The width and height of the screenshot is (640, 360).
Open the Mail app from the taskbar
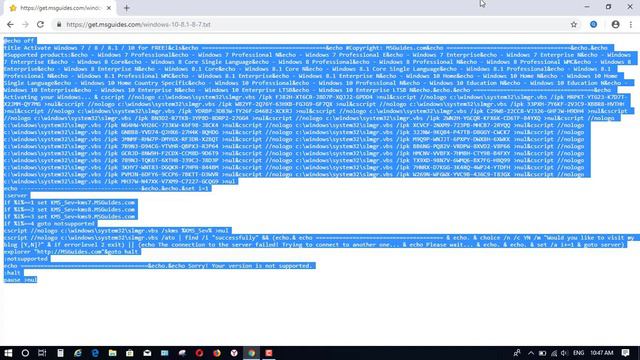coord(147,353)
